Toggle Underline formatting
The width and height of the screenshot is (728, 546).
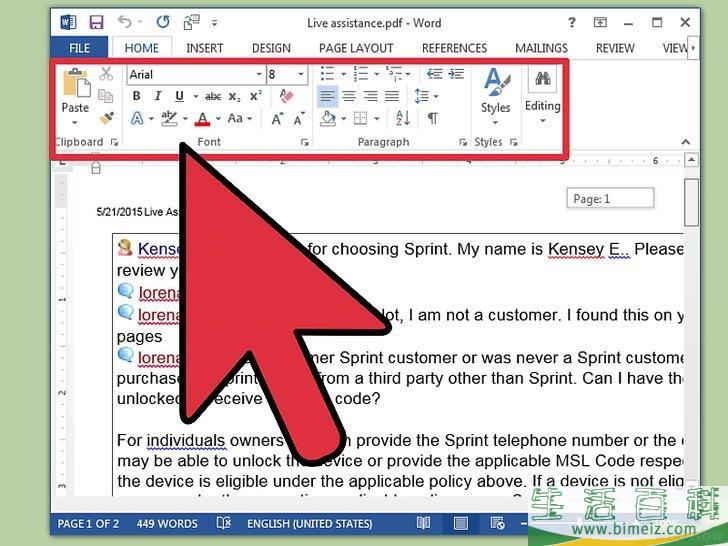(180, 96)
